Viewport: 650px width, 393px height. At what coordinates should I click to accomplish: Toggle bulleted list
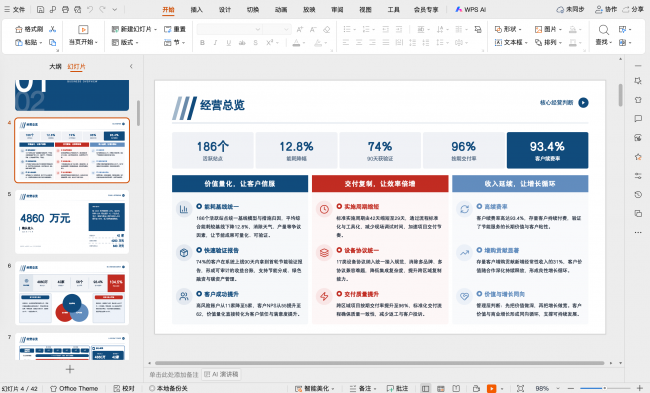pyautogui.click(x=347, y=29)
